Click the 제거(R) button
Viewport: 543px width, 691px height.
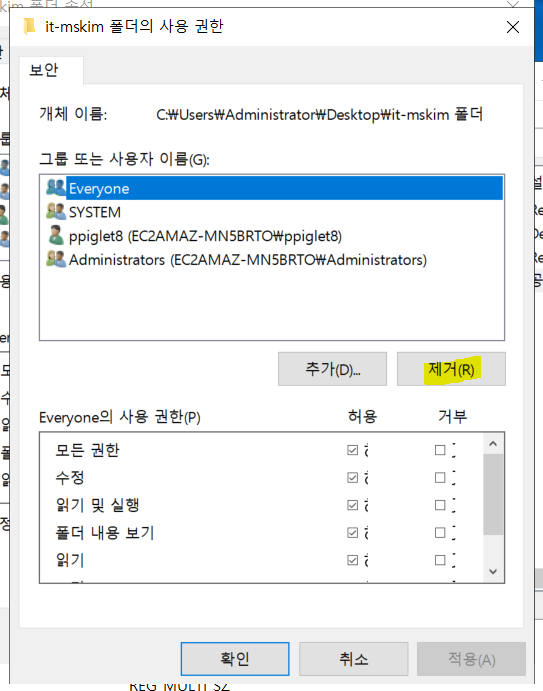451,369
